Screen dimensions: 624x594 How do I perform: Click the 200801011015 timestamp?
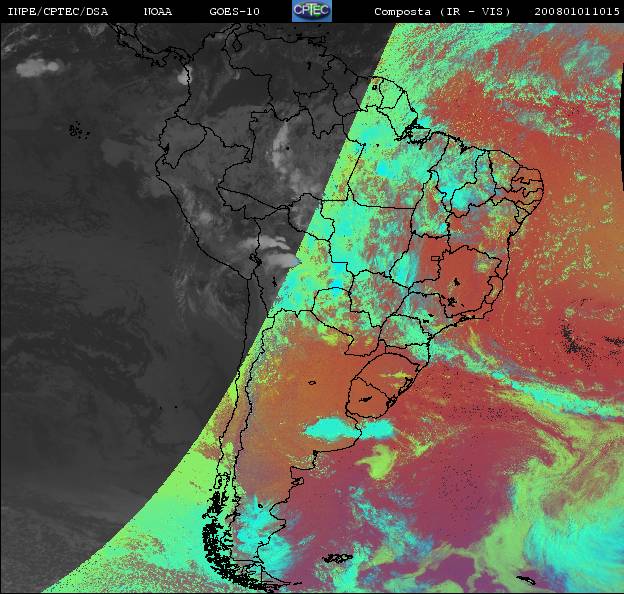click(x=577, y=12)
